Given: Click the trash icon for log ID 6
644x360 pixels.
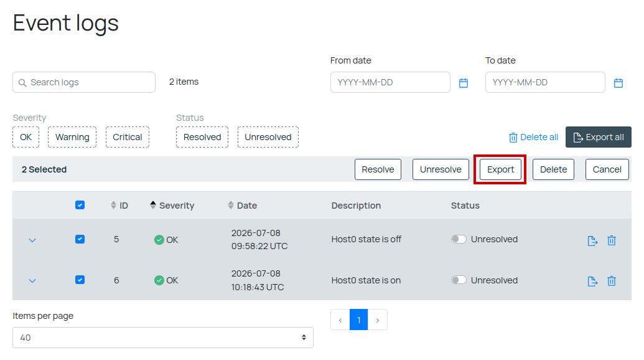Looking at the screenshot, I should [x=612, y=281].
